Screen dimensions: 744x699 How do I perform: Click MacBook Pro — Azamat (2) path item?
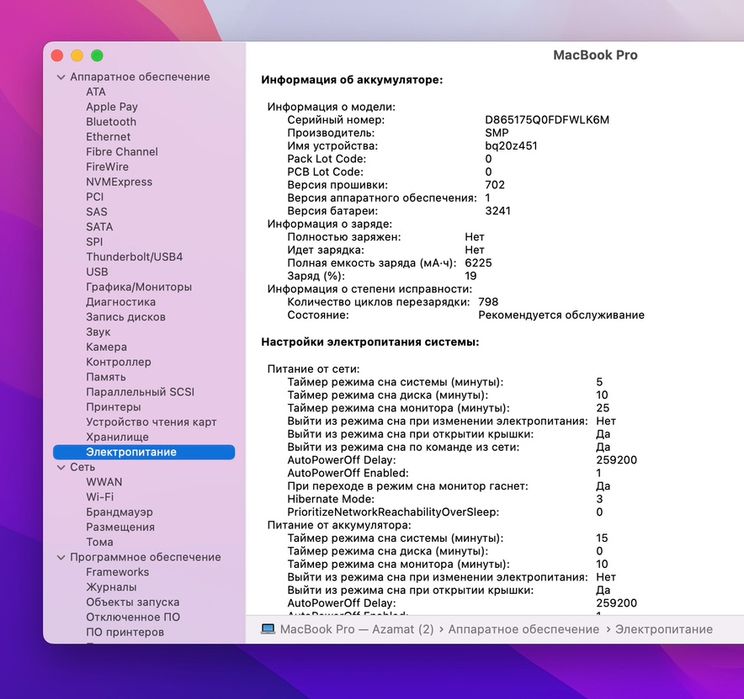[357, 629]
